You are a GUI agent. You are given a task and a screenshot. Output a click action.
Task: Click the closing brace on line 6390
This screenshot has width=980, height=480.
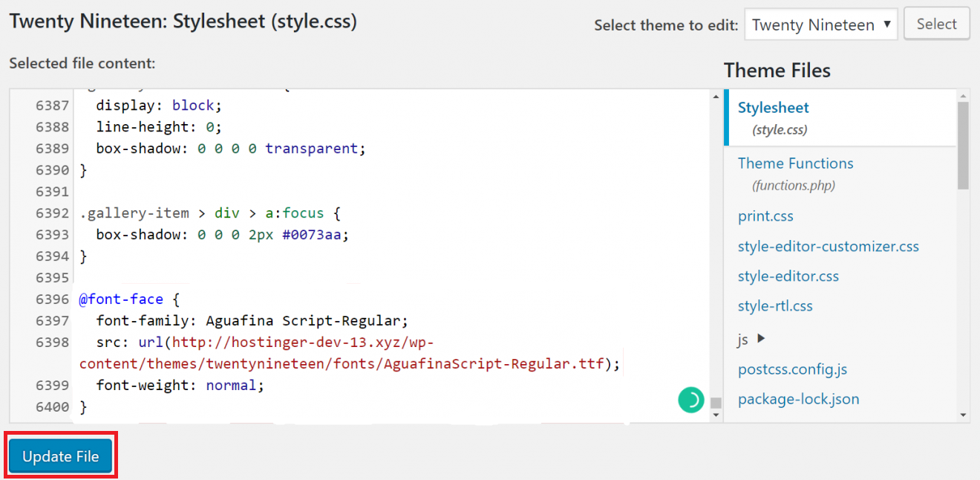83,170
